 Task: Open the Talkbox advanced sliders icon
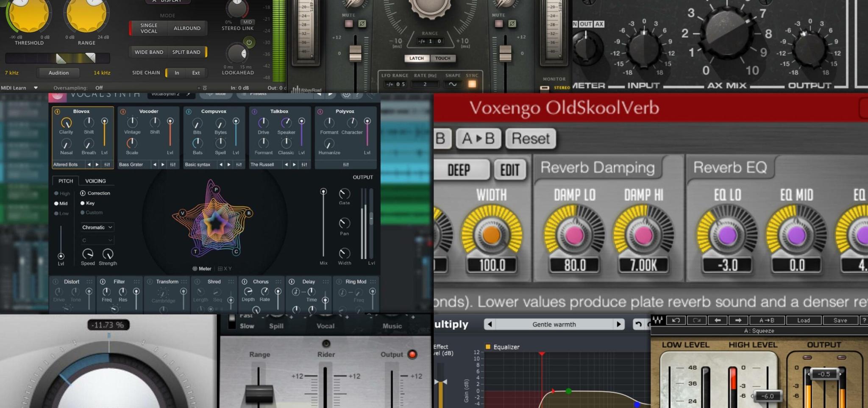point(304,164)
